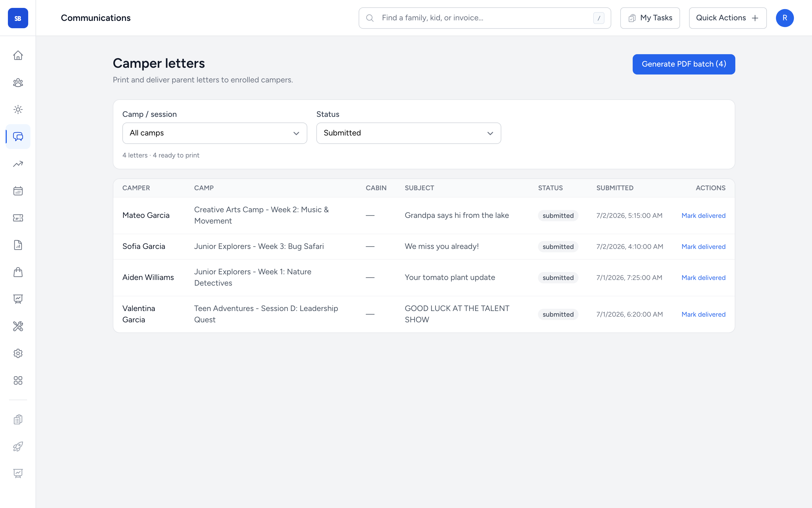Click the Communications page title
The height and width of the screenshot is (508, 812).
click(96, 18)
